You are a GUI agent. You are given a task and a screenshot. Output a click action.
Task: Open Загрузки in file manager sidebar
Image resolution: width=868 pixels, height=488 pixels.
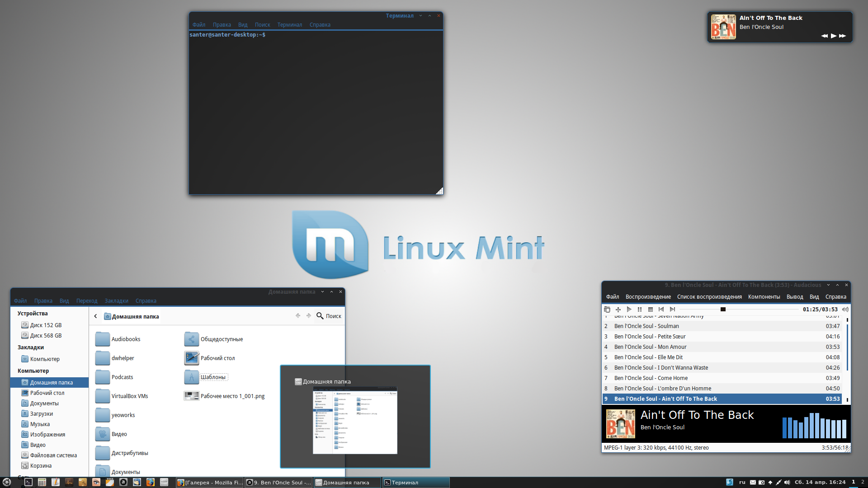49,414
